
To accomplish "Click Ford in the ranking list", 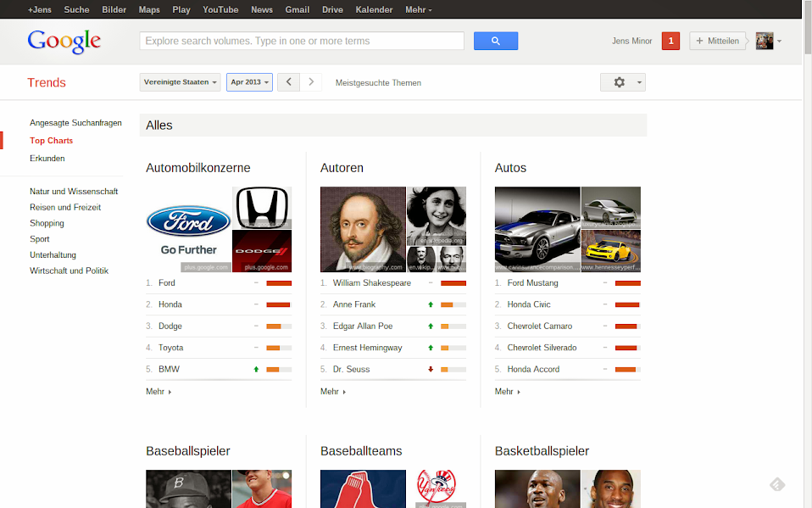I will click(167, 283).
